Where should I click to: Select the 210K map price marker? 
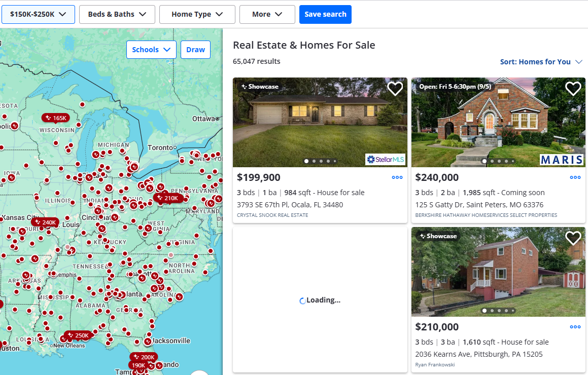[x=168, y=198]
